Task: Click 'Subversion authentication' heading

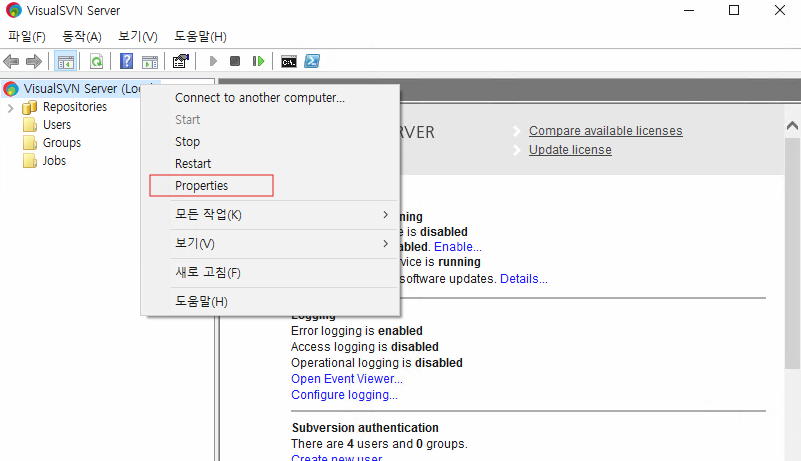Action: pos(365,428)
